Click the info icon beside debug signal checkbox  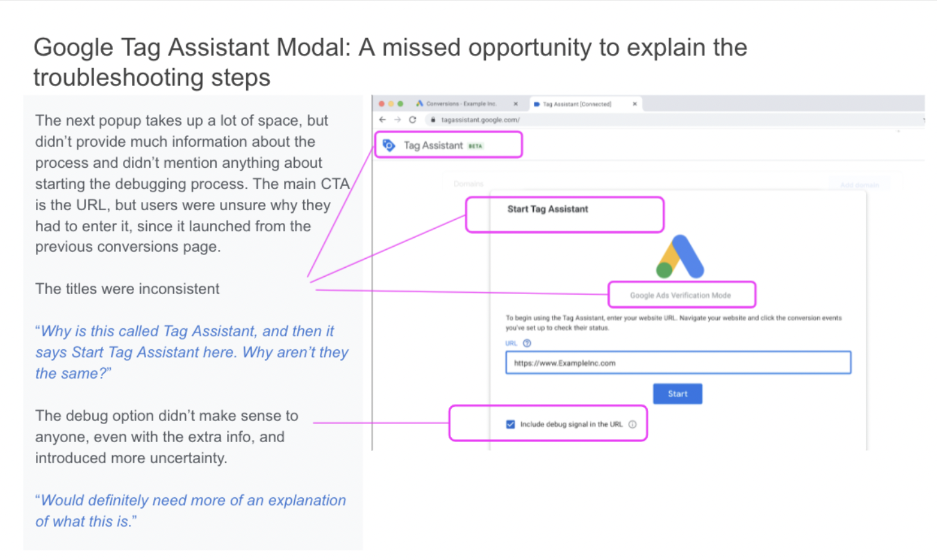tap(633, 425)
